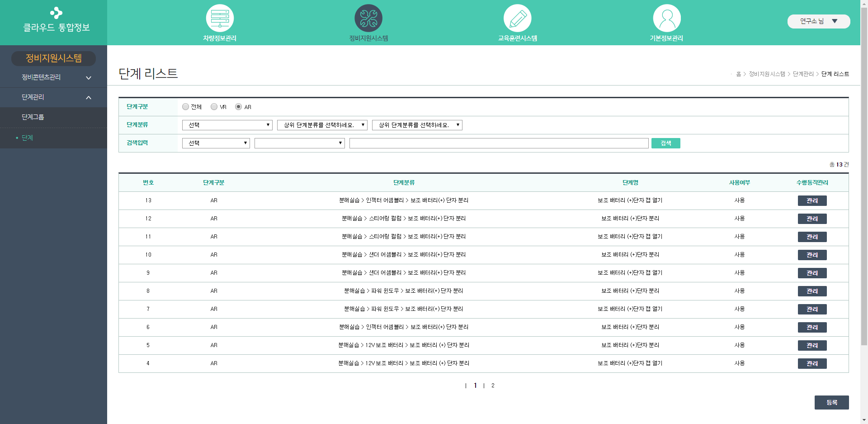Click the 정비지원시스템 sidebar heading
This screenshot has width=868, height=424.
[53, 58]
